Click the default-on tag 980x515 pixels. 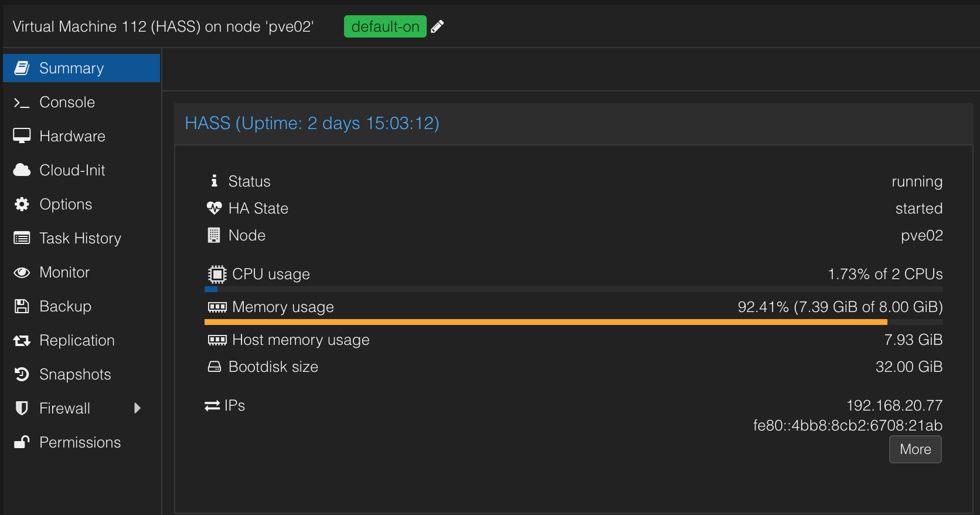(x=385, y=26)
